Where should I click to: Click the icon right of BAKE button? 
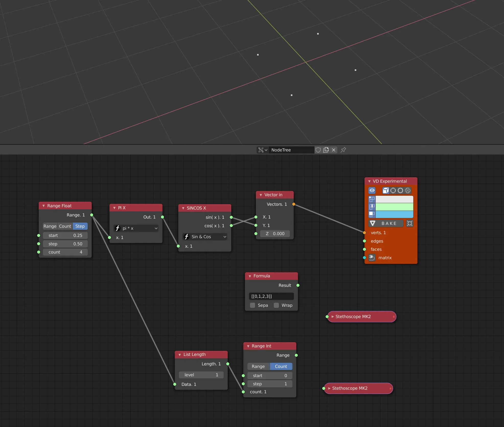tap(410, 223)
